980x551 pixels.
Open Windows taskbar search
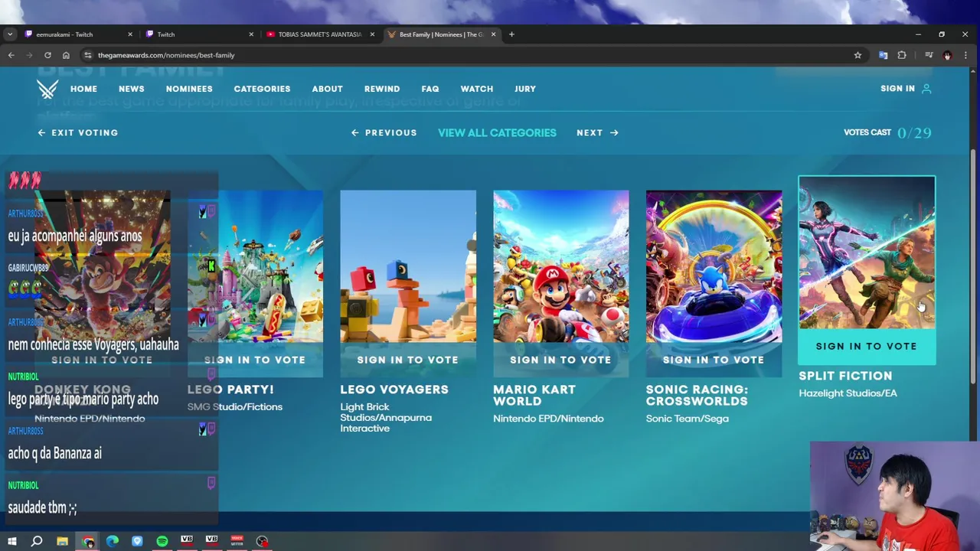pyautogui.click(x=37, y=541)
